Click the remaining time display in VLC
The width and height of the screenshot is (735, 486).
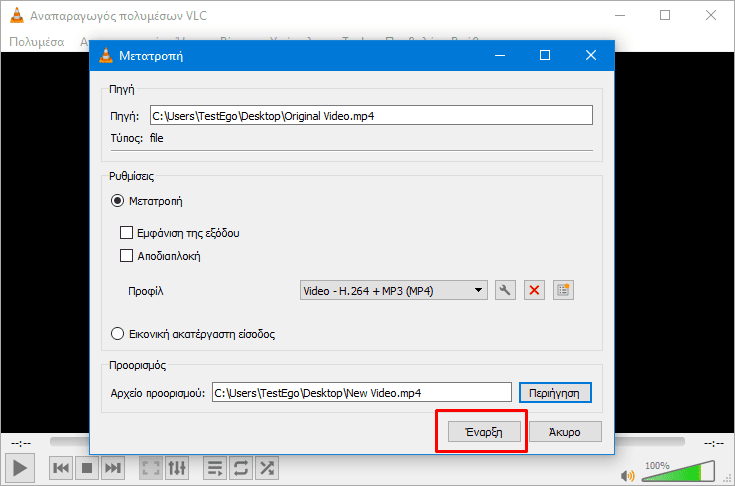[714, 443]
